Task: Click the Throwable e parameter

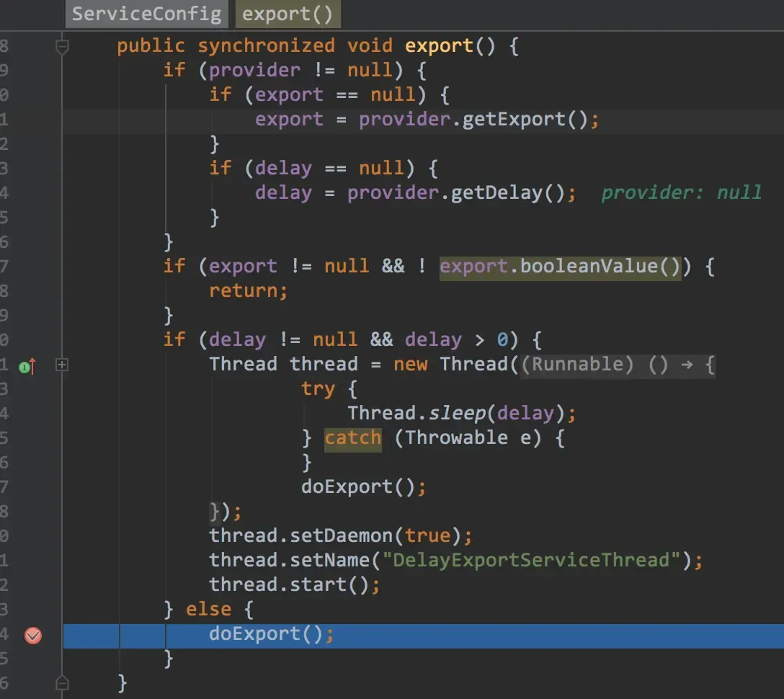Action: (468, 438)
